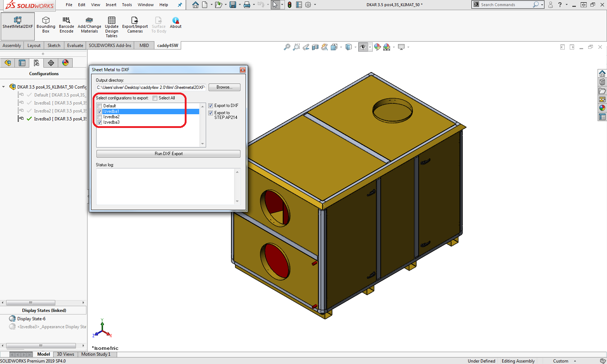Uncheck the Export to DXF option
This screenshot has width=607, height=364.
211,106
